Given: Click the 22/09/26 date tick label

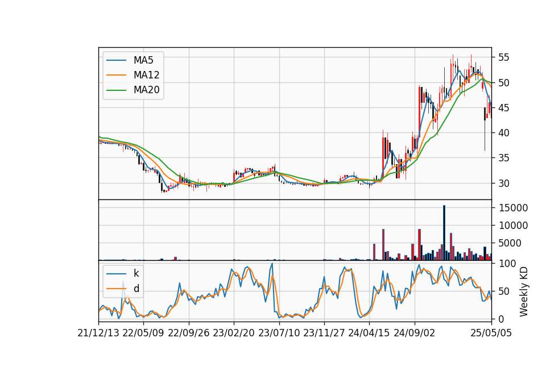Looking at the screenshot, I should click(188, 333).
